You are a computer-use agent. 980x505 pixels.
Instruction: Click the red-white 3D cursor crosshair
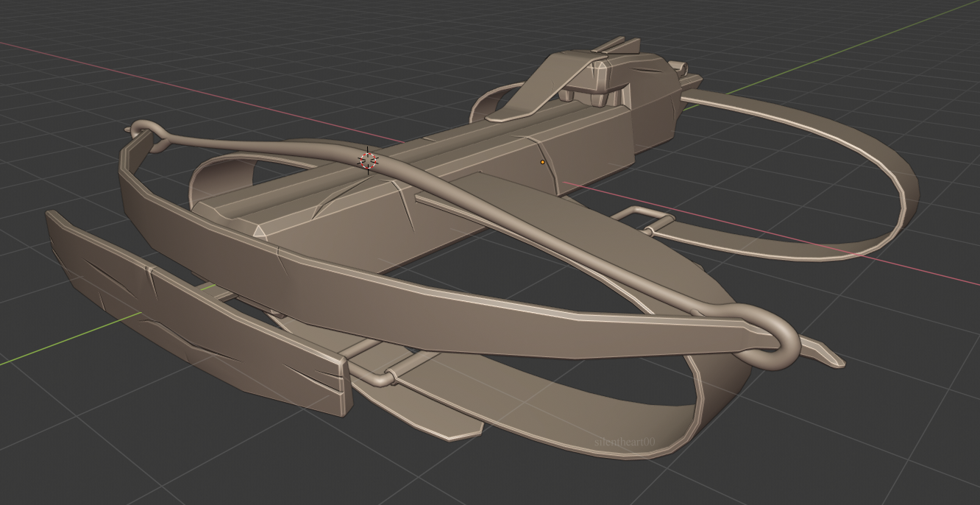[367, 160]
